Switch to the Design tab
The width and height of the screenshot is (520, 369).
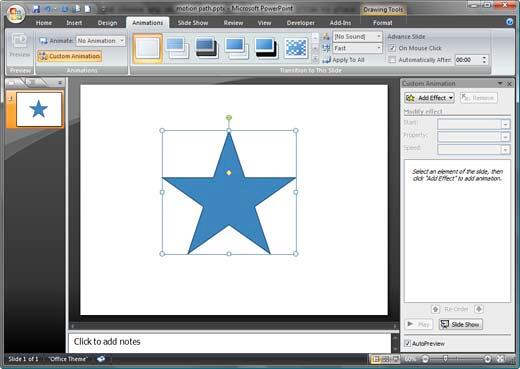107,23
